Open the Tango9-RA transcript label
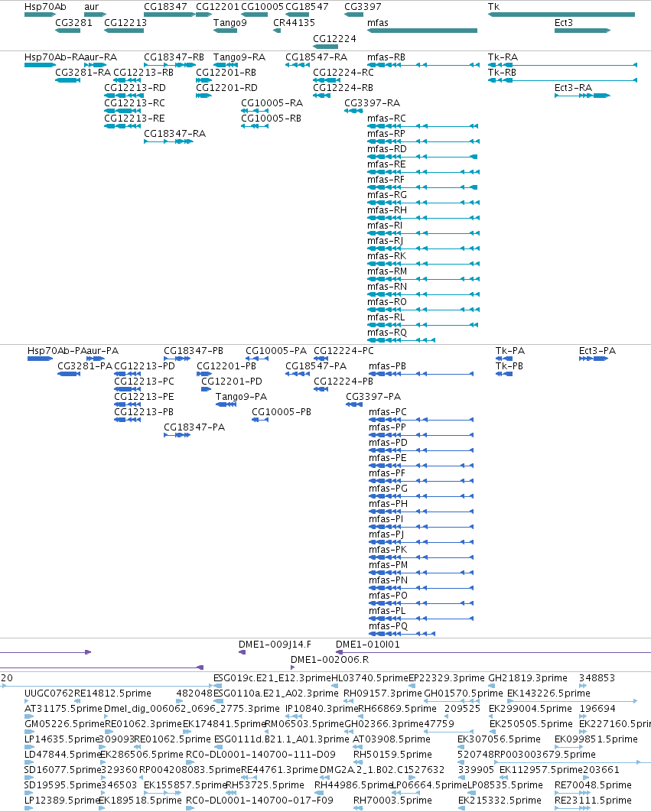 239,57
